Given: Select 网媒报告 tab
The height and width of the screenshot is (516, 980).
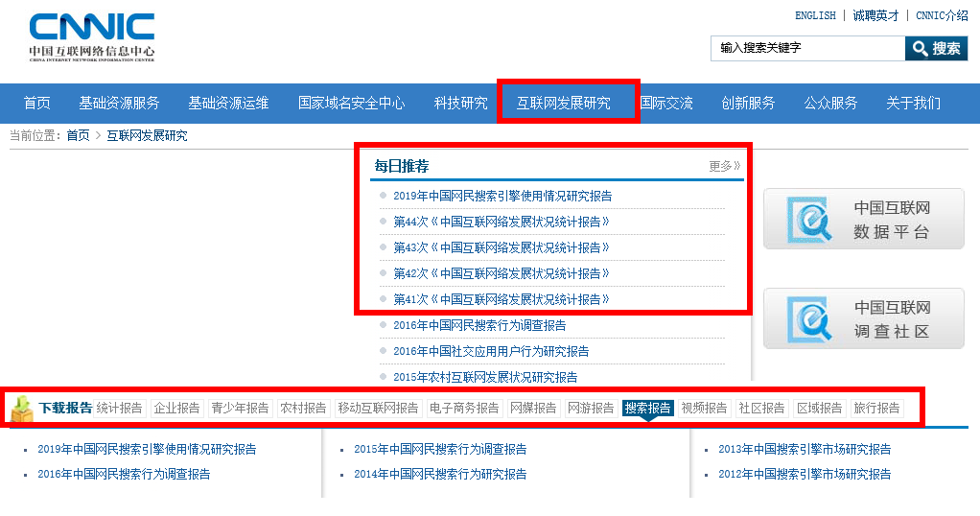Looking at the screenshot, I should pyautogui.click(x=533, y=409).
